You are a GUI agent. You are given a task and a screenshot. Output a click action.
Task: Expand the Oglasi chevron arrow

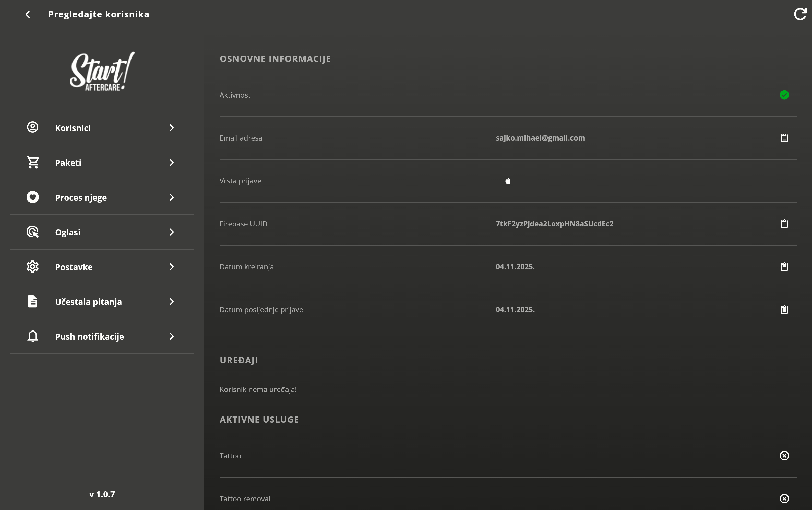[171, 232]
